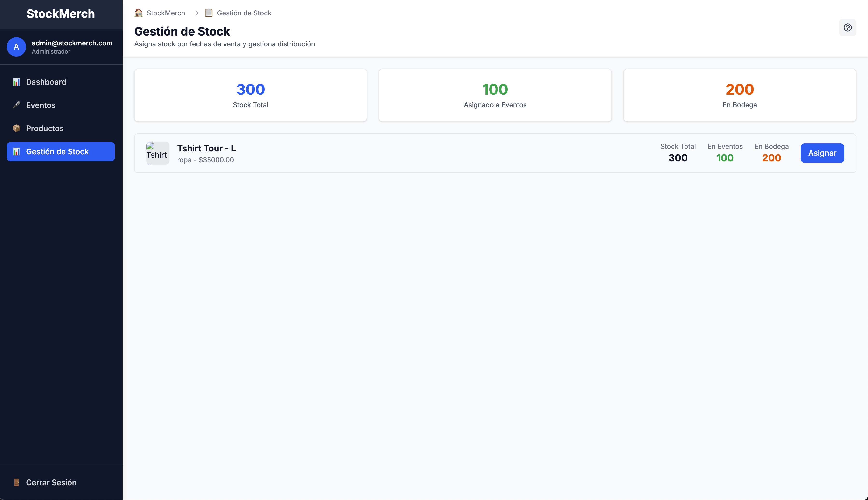Follow the StockMerch breadcrumb link
Viewport: 868px width, 500px height.
[166, 13]
